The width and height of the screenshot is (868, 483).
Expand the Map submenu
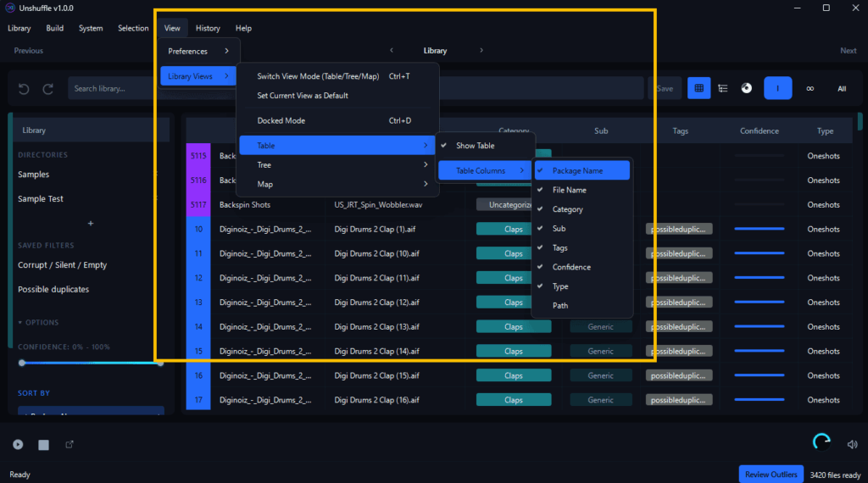337,184
